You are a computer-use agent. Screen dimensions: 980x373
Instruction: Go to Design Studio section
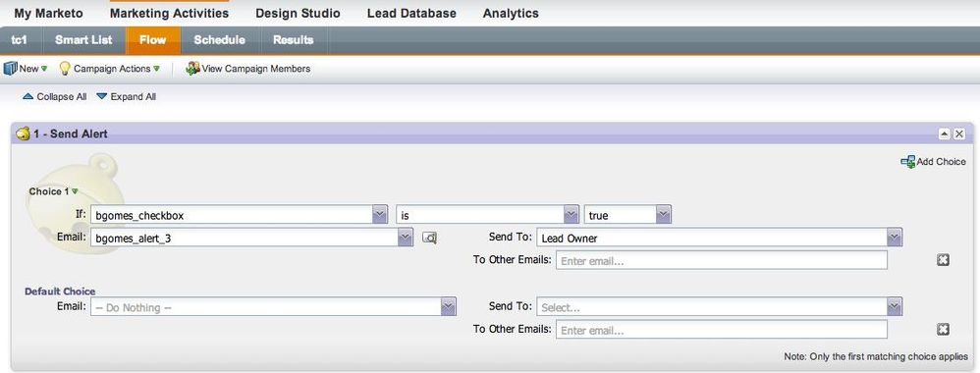coord(299,13)
